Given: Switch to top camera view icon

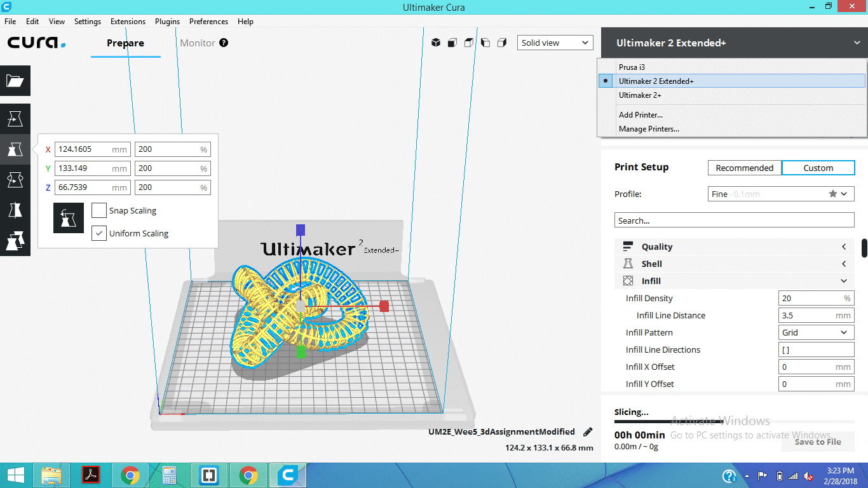Looking at the screenshot, I should coord(469,43).
